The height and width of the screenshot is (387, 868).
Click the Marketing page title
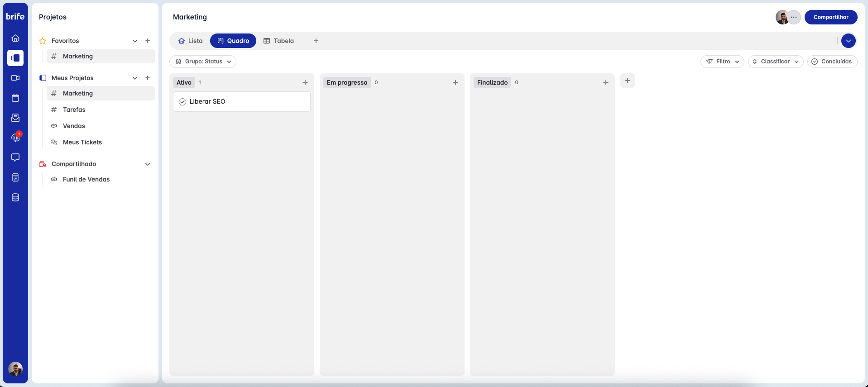[190, 17]
